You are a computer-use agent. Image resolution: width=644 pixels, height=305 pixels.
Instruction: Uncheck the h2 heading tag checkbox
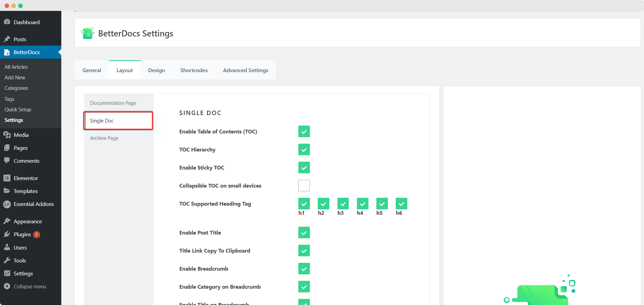click(x=324, y=204)
